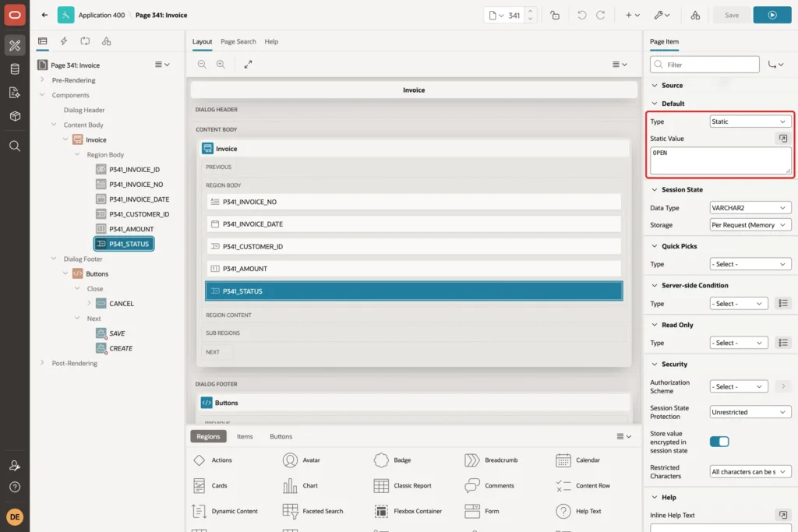Click the Oracle APEX home logo
This screenshot has width=798, height=532.
15,15
